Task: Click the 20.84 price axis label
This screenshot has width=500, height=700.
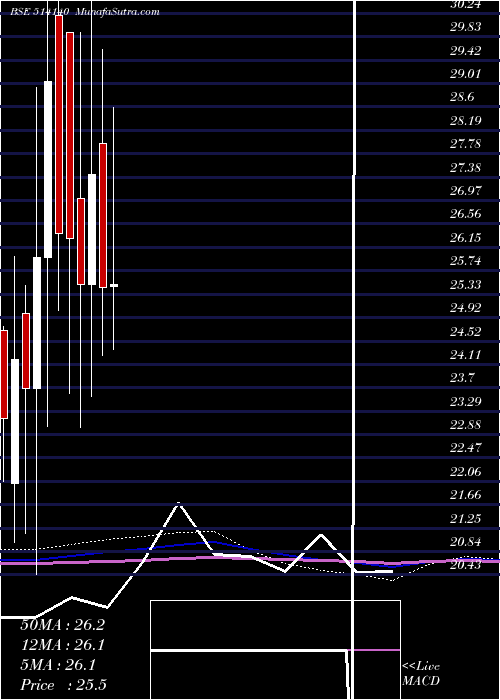Action: tap(465, 542)
